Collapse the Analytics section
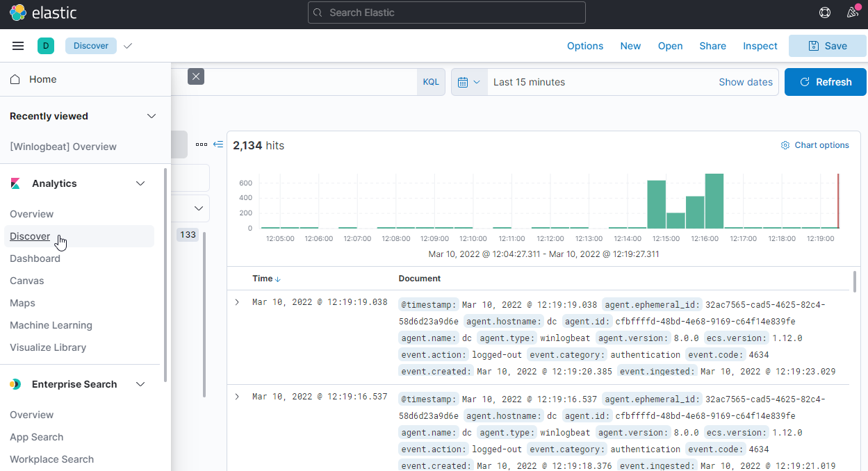The image size is (868, 471). coord(140,183)
